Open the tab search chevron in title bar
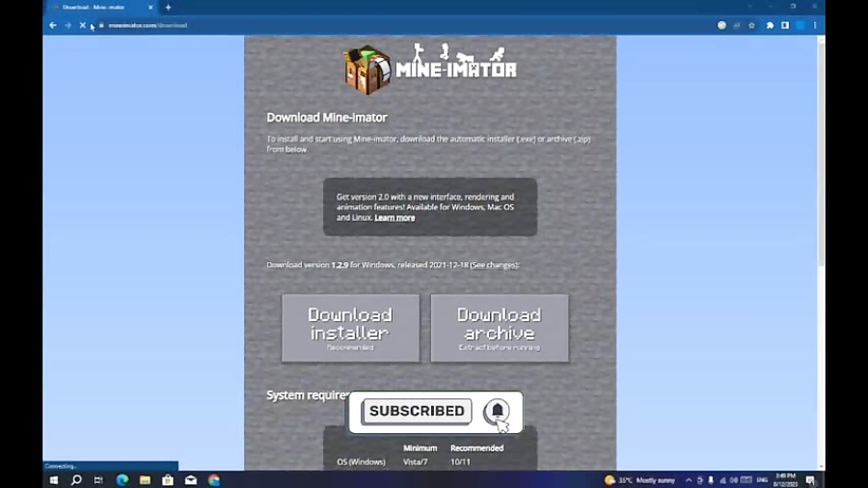 coord(750,7)
